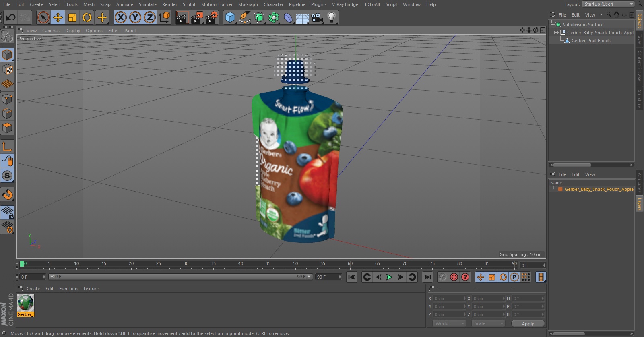Viewport: 644px width, 337px height.
Task: Click layer color swatch for Gerber layer
Action: pyautogui.click(x=560, y=189)
